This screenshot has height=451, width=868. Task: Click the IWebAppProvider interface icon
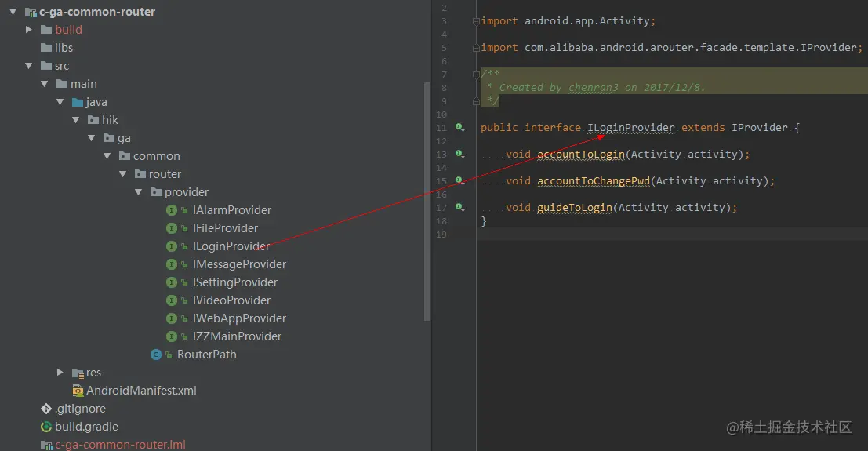pos(172,318)
